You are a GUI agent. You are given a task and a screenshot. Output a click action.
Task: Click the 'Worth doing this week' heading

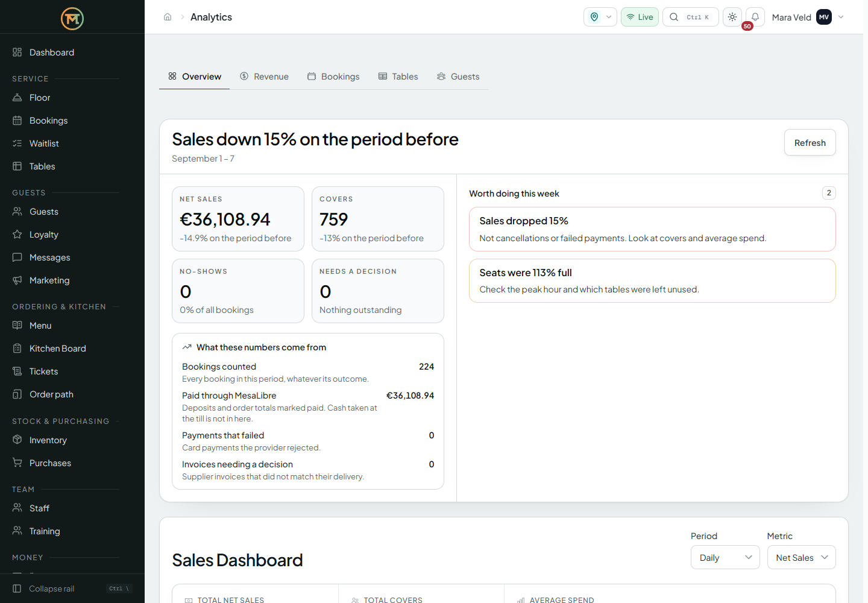click(514, 194)
